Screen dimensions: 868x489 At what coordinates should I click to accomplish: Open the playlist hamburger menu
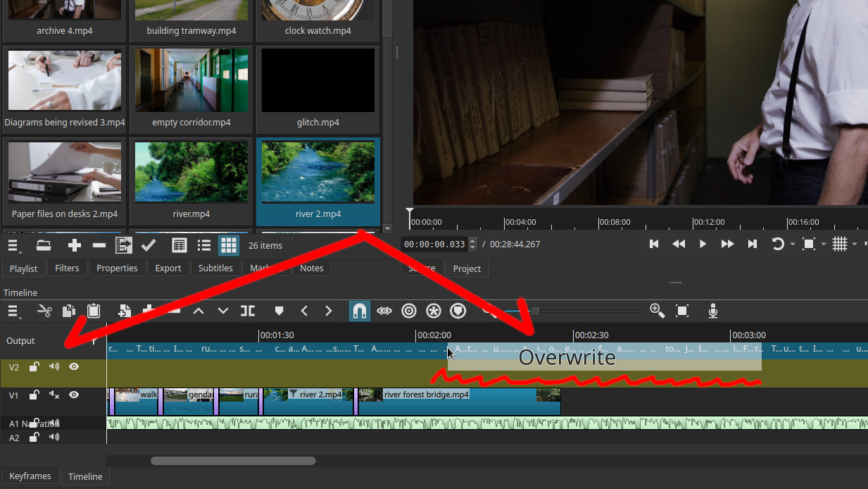14,245
